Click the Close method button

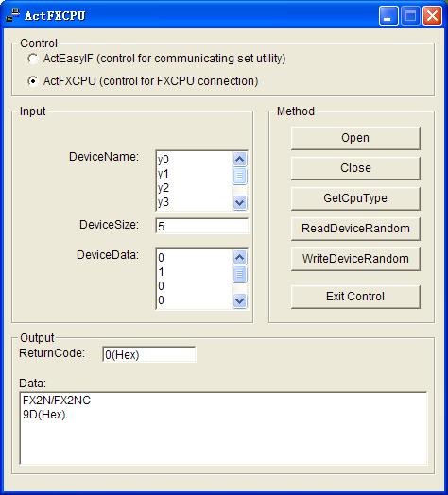355,168
